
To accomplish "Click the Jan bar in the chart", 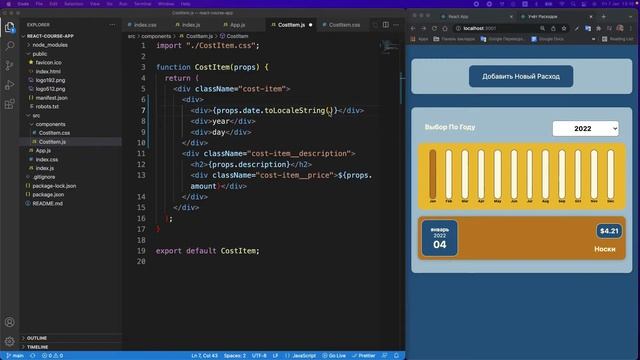I will pos(433,174).
